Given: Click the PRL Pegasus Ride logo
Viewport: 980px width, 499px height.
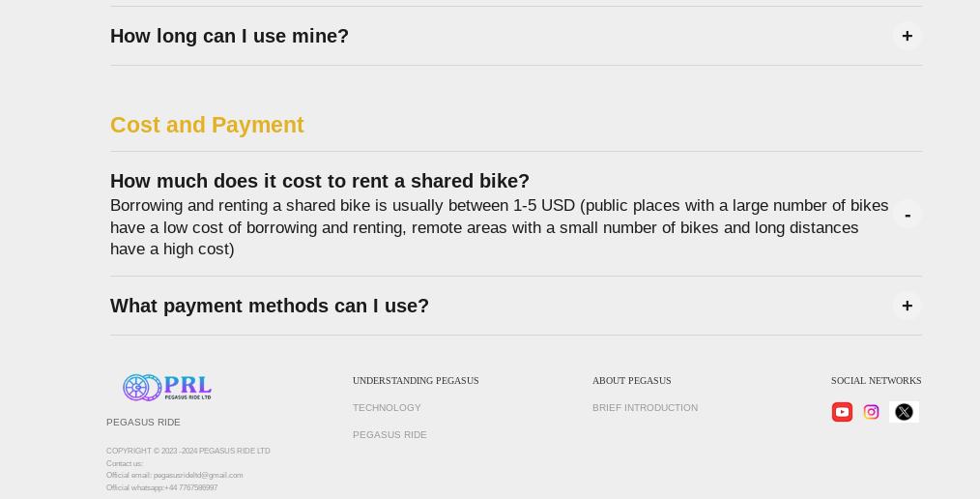Looking at the screenshot, I should (x=167, y=388).
